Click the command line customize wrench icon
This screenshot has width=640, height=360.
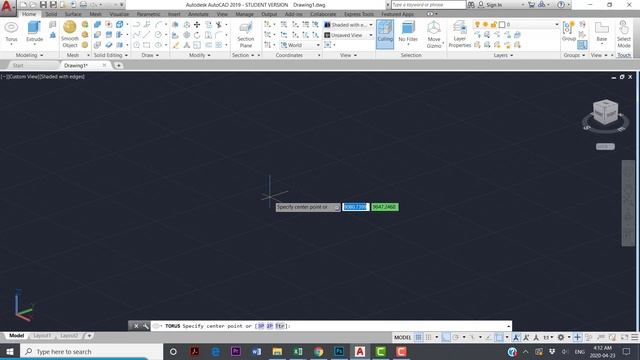click(x=146, y=326)
